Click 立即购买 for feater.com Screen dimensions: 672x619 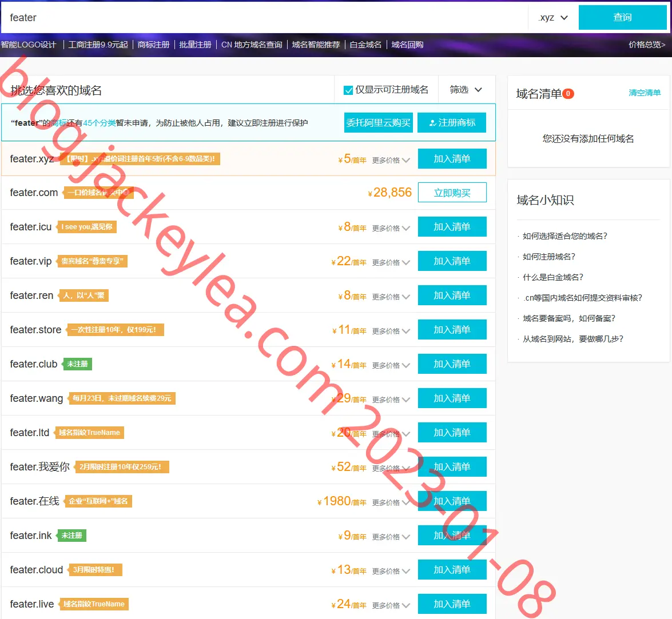[452, 193]
